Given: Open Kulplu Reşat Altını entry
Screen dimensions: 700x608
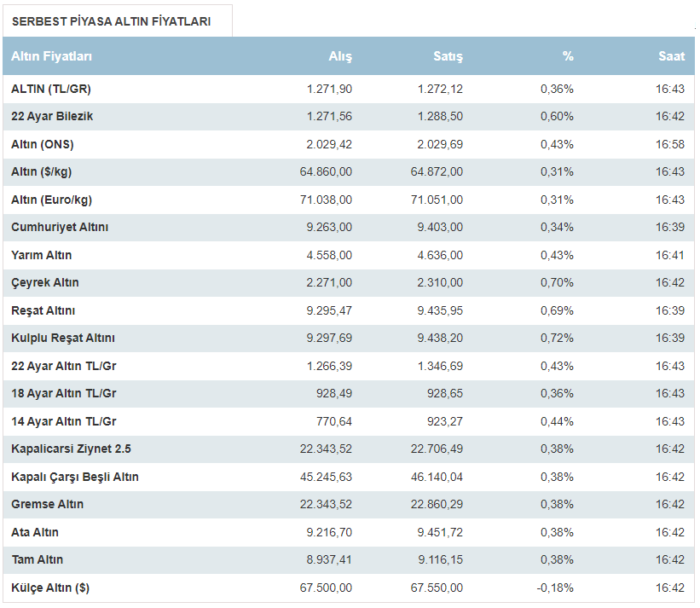Looking at the screenshot, I should [63, 338].
